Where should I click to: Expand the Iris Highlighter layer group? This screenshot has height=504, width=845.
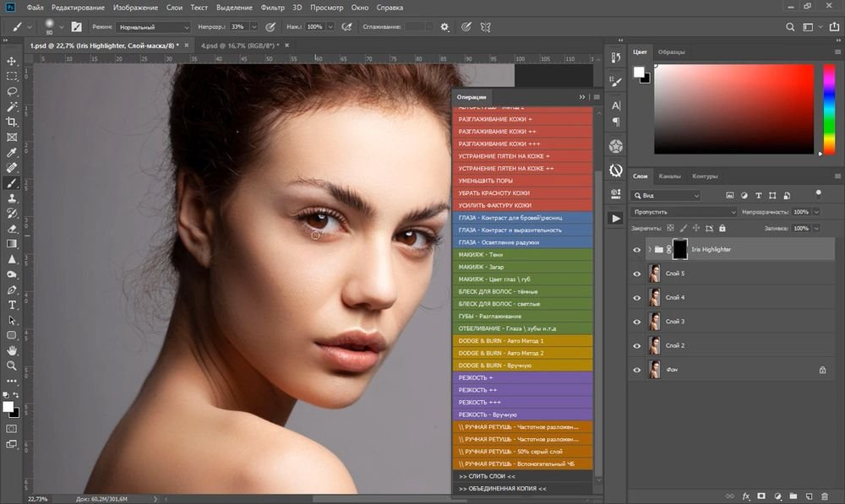coord(649,250)
